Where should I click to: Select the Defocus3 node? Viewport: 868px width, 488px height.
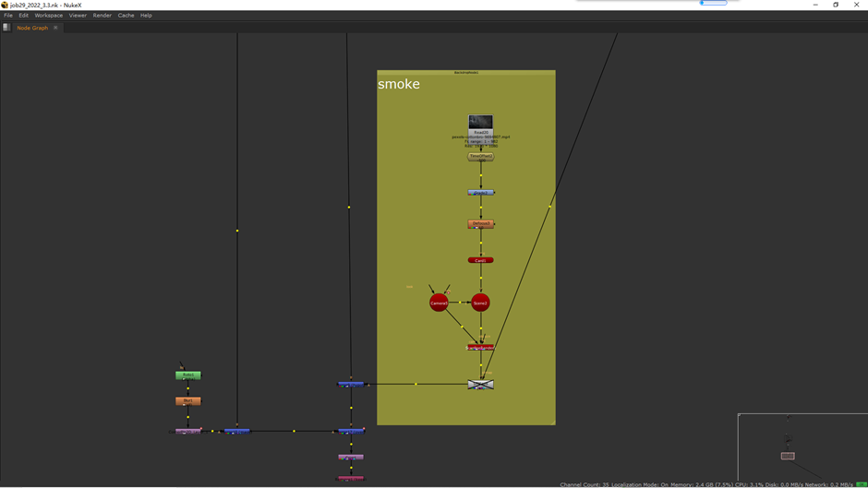[480, 224]
